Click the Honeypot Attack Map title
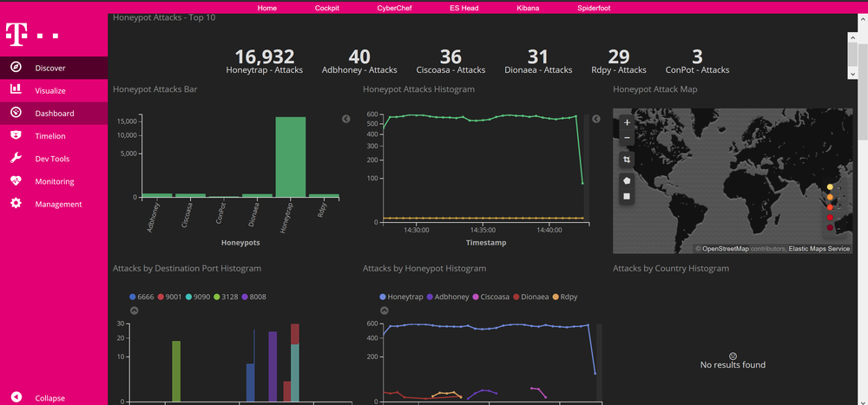The height and width of the screenshot is (405, 868). [x=655, y=89]
